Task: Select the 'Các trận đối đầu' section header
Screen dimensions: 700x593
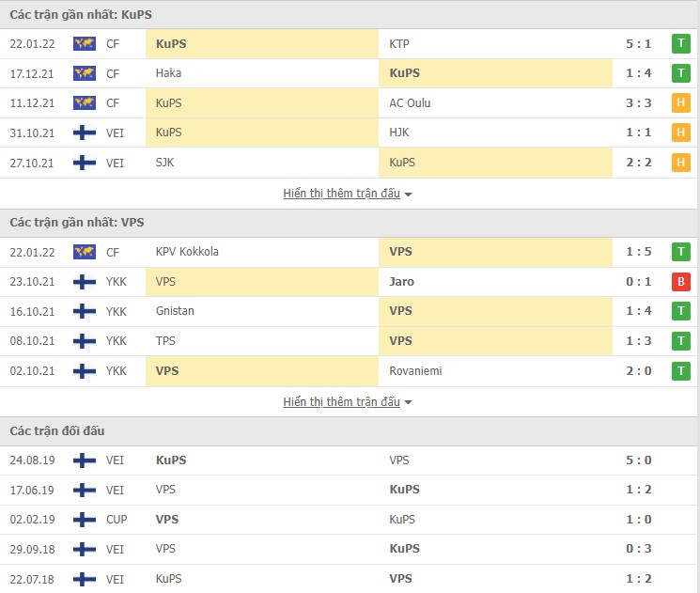Action: tap(57, 431)
